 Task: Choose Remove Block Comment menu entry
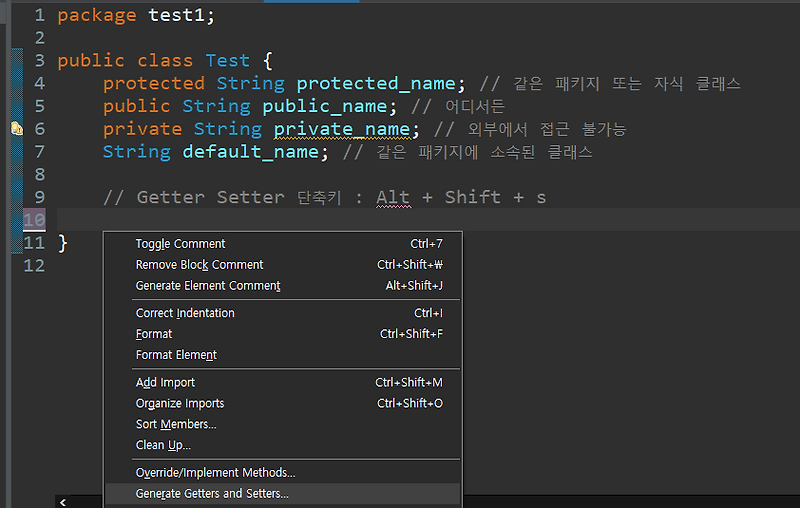tap(283, 265)
